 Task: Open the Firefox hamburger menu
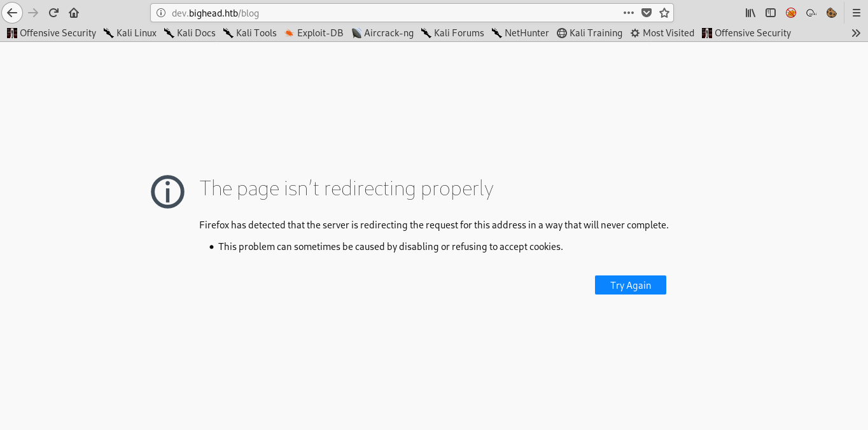[857, 13]
